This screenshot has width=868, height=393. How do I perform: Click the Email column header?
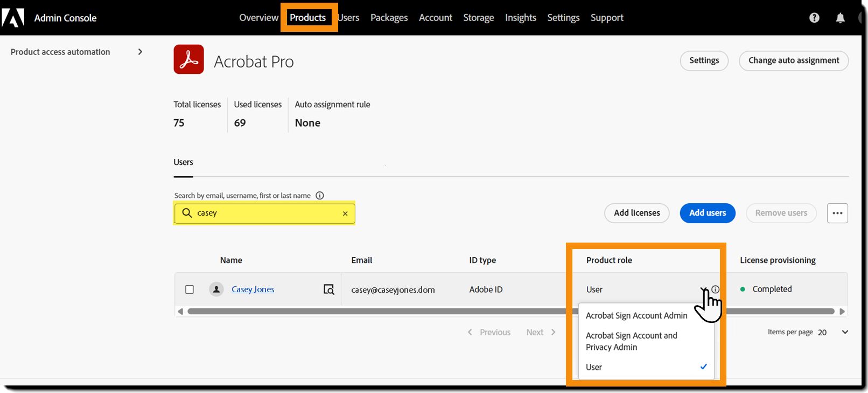(362, 260)
